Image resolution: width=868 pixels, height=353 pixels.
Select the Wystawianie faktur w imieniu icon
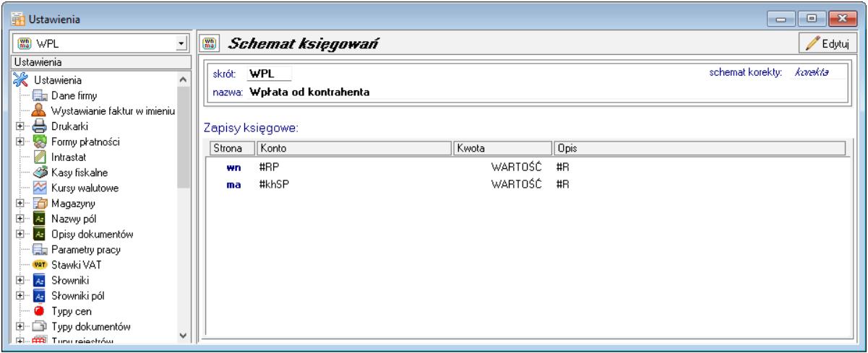point(39,110)
